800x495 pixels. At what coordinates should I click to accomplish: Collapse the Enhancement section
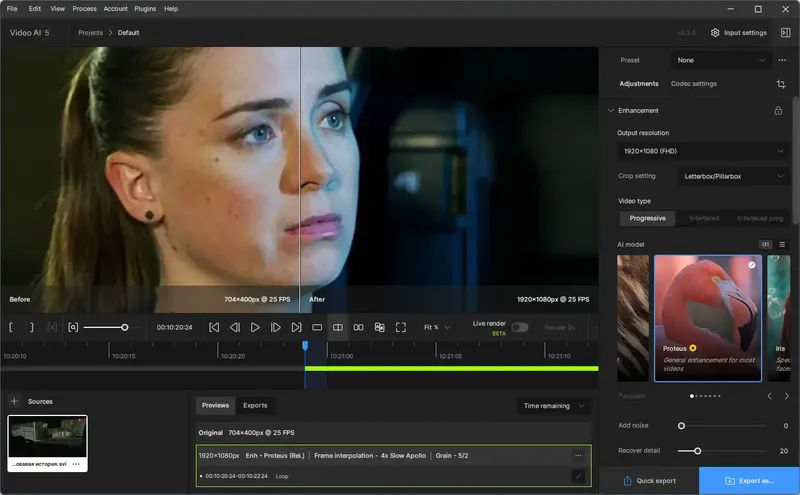tap(611, 110)
